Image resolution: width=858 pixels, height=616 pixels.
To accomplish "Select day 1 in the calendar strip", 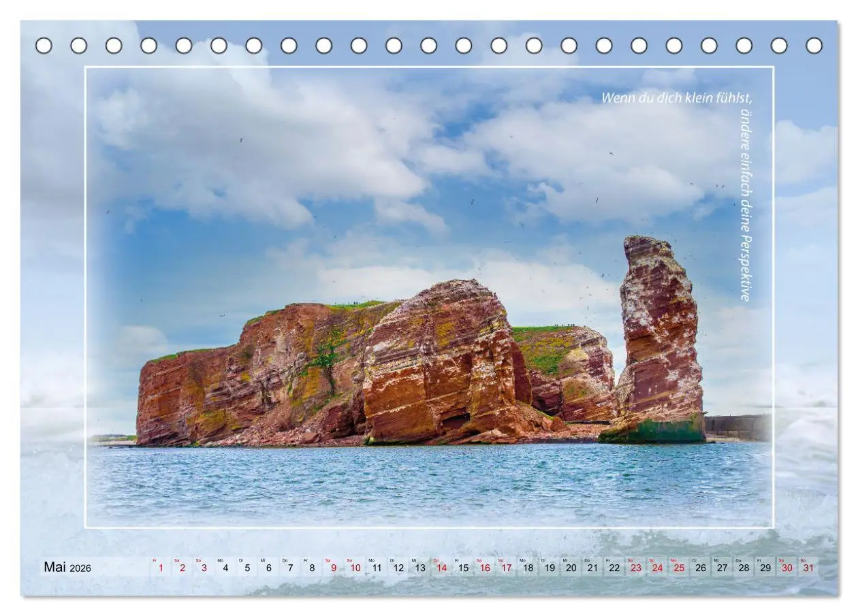I will pyautogui.click(x=160, y=567).
